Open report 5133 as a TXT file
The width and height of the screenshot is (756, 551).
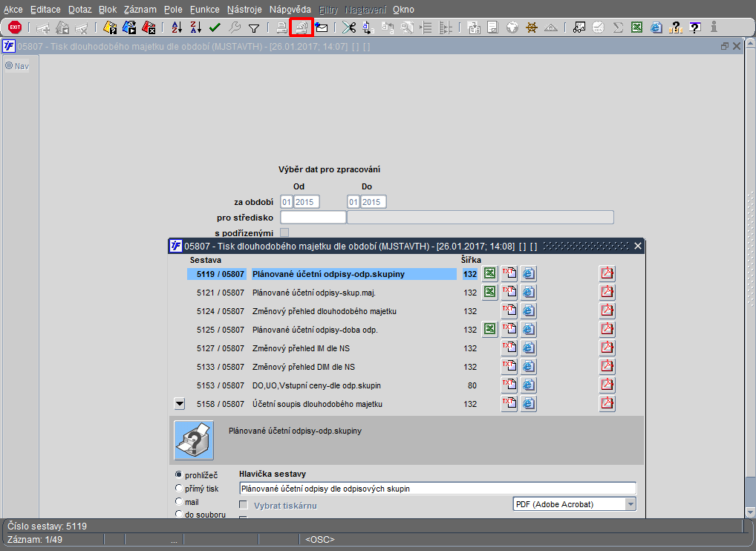(x=509, y=366)
